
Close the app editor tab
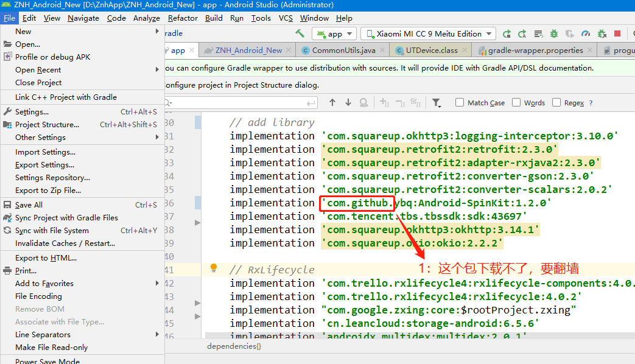pyautogui.click(x=192, y=50)
